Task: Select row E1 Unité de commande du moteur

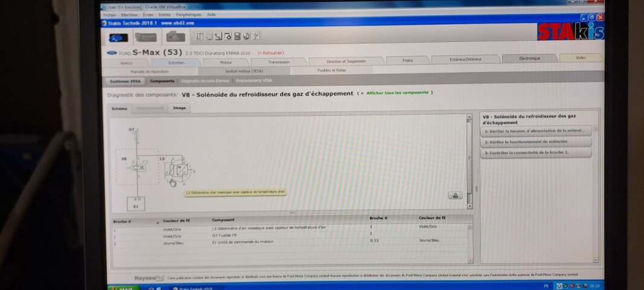Action: click(x=290, y=242)
